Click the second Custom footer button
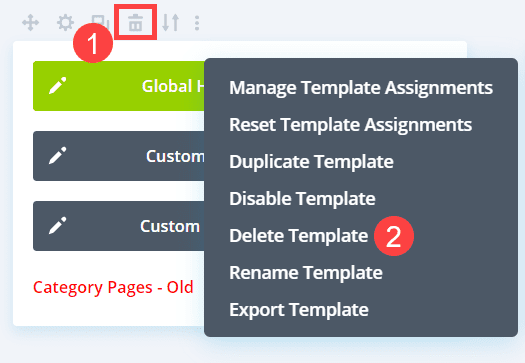The height and width of the screenshot is (363, 525). pyautogui.click(x=119, y=226)
